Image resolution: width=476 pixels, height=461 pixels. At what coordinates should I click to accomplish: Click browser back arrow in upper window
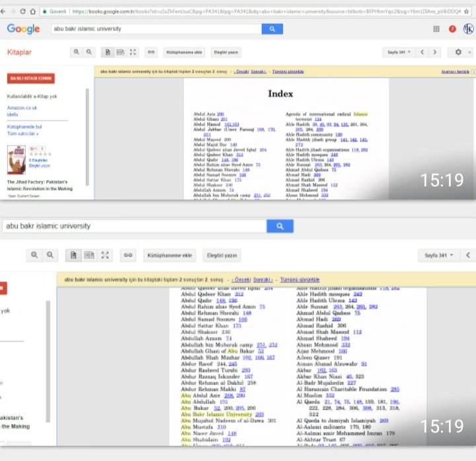(3, 11)
